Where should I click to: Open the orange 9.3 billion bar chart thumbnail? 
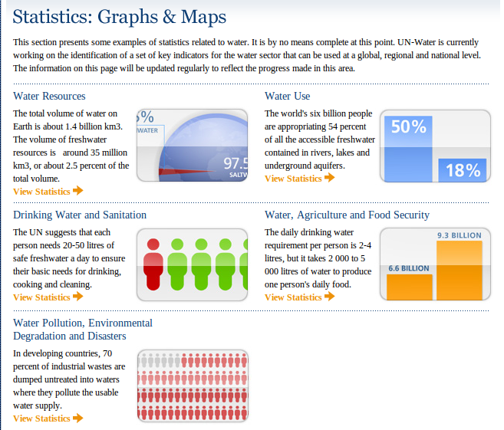pos(435,264)
